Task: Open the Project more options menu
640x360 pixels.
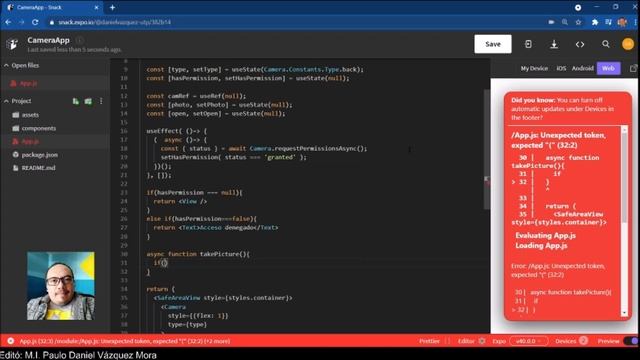Action: pos(101,101)
